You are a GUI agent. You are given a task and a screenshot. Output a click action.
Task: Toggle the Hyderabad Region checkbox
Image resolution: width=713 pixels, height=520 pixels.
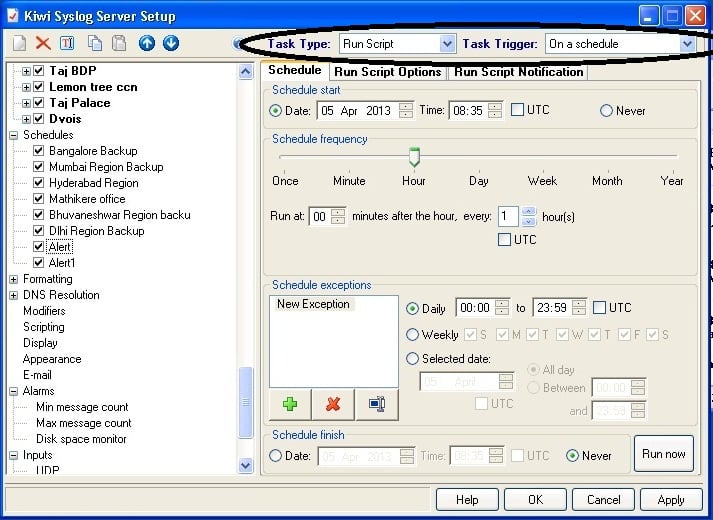(39, 183)
